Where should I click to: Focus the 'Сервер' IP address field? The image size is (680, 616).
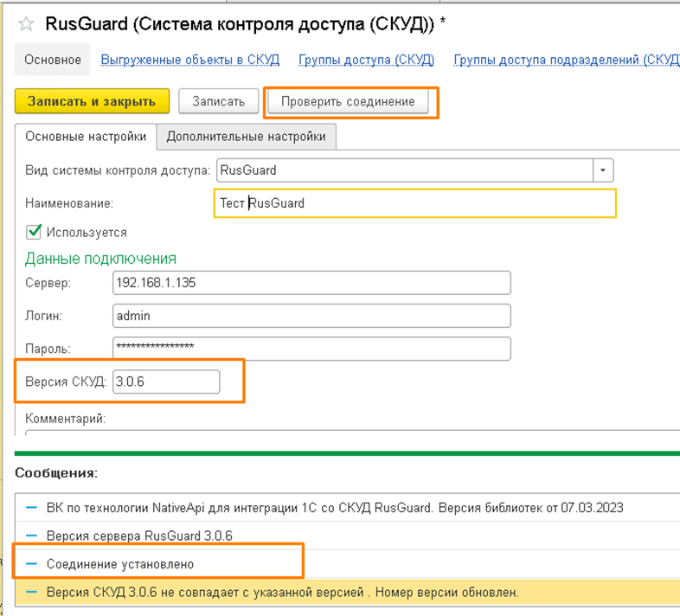coord(311,283)
